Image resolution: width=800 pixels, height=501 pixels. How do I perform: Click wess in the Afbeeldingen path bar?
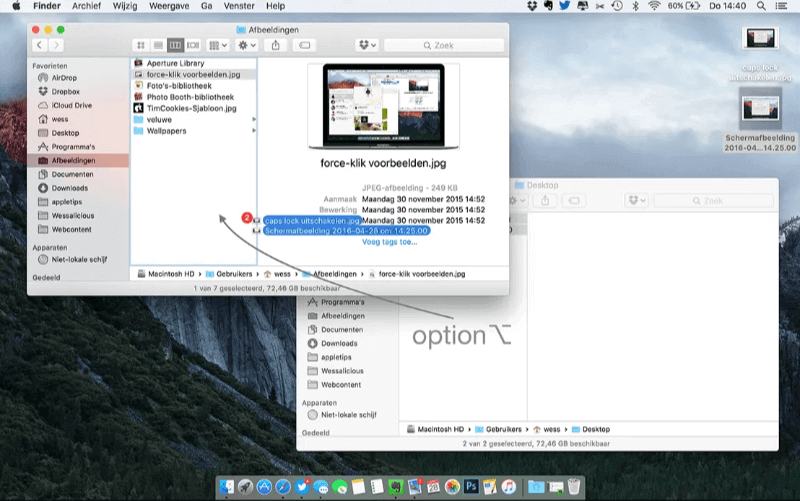277,274
